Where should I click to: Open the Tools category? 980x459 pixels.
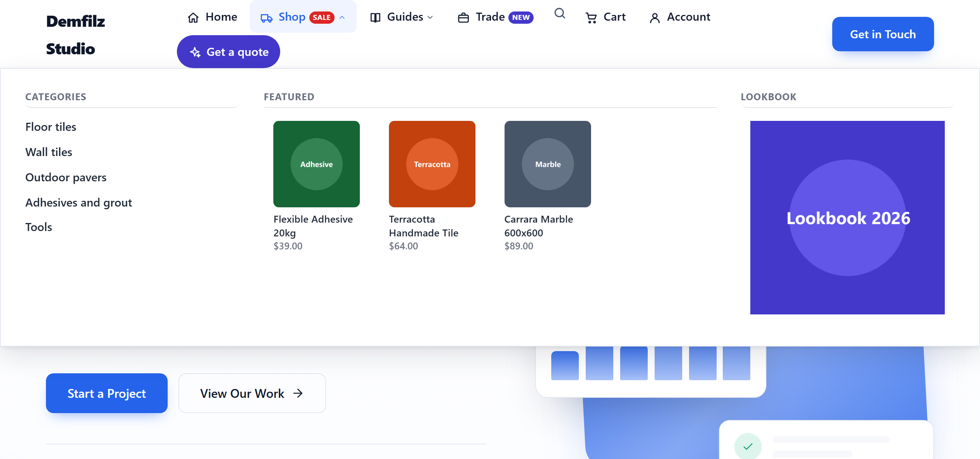click(x=39, y=227)
